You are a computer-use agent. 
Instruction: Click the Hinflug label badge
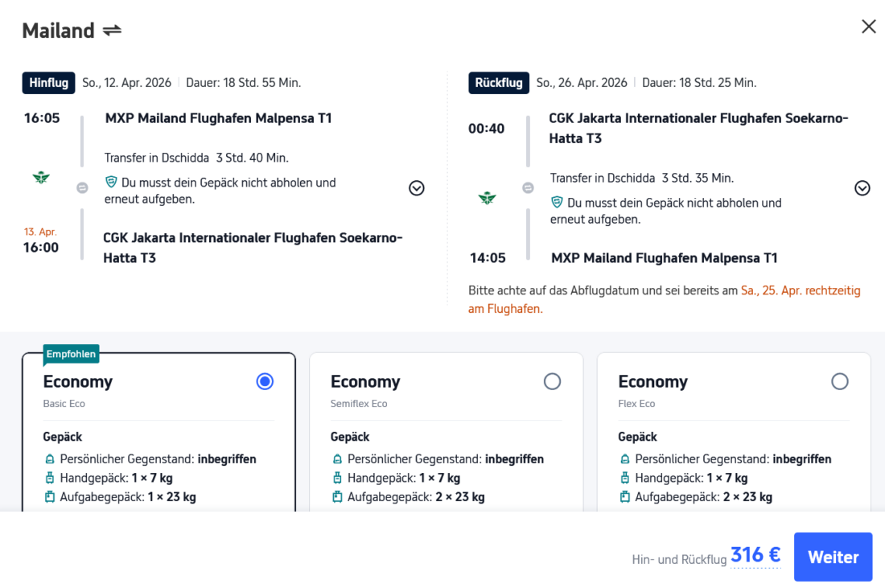pos(48,83)
